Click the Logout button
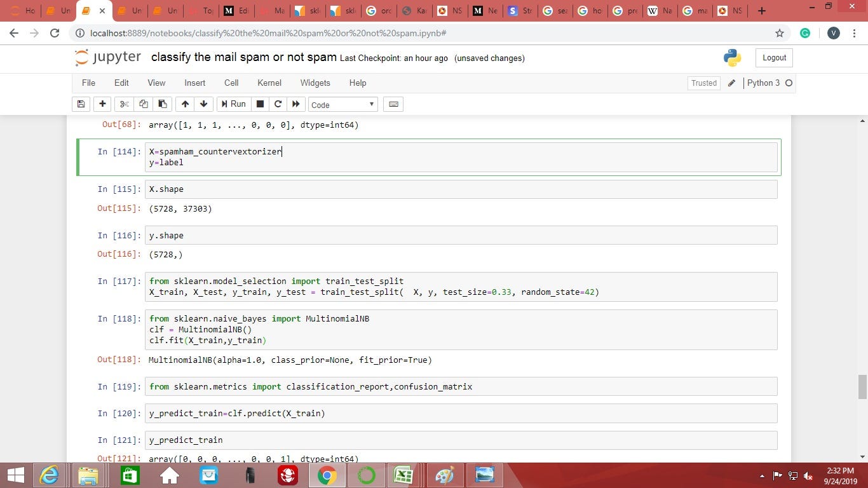 pyautogui.click(x=773, y=57)
